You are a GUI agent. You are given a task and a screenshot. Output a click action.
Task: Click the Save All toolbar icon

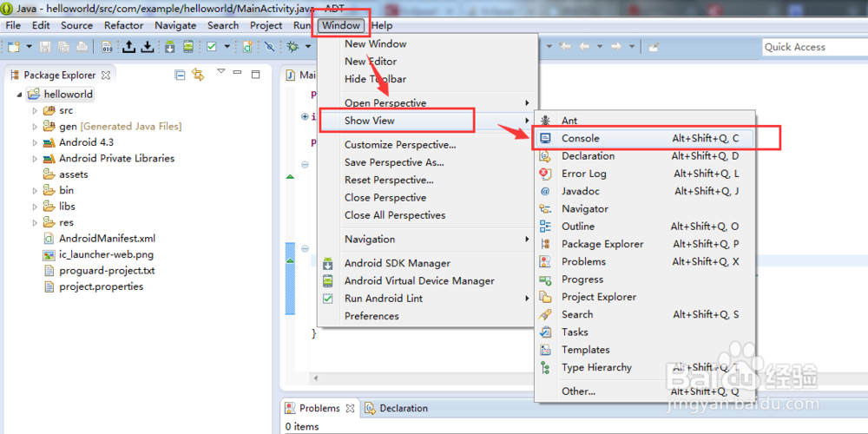tap(63, 47)
